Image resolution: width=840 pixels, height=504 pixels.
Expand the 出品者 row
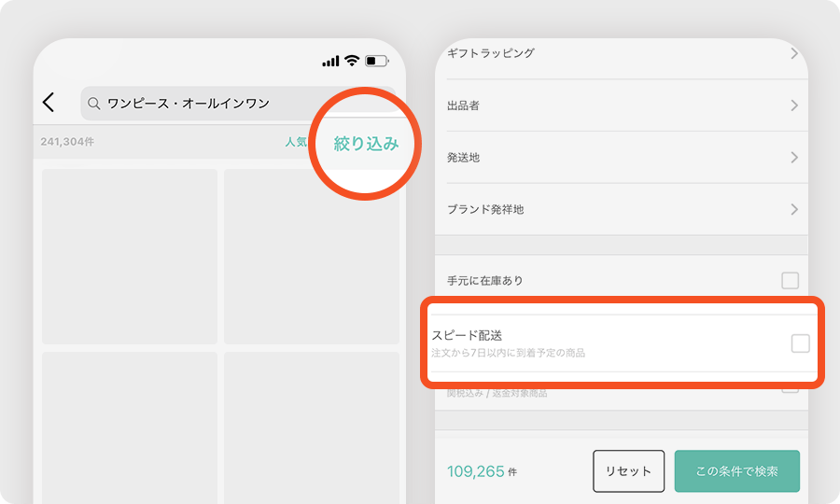[622, 105]
